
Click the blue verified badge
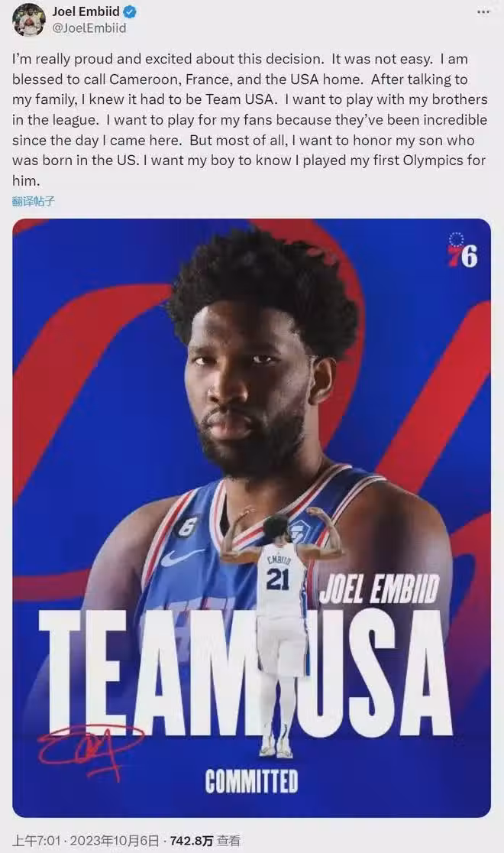(x=130, y=11)
